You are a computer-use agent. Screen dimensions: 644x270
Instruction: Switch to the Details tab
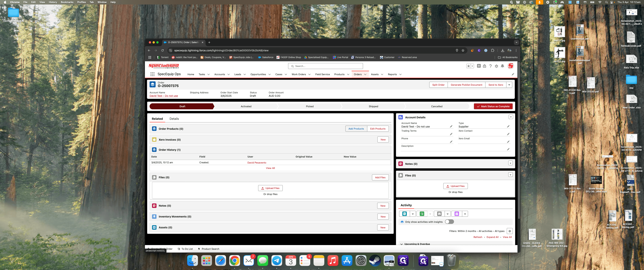point(174,119)
